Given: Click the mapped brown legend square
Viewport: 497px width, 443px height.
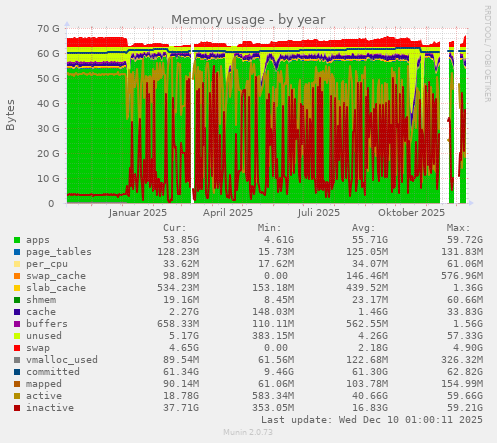Looking at the screenshot, I should click(17, 384).
